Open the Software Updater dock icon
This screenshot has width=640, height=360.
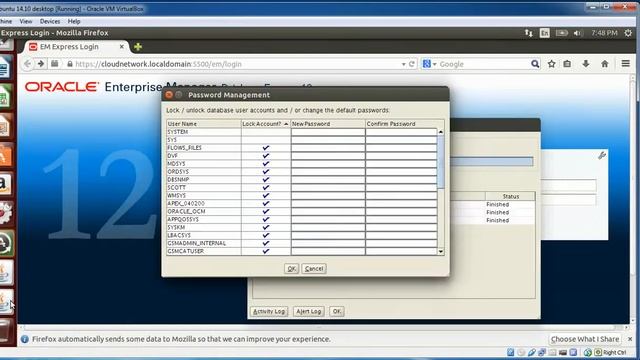click(x=6, y=243)
